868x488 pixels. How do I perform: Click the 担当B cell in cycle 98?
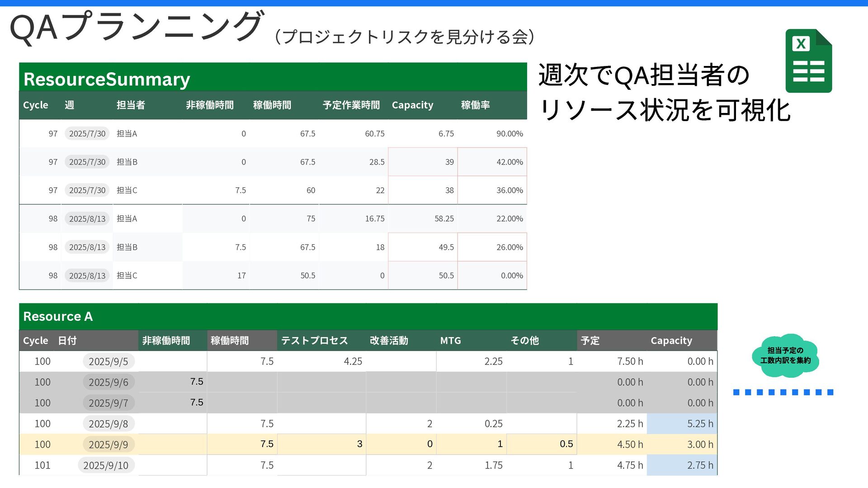127,247
